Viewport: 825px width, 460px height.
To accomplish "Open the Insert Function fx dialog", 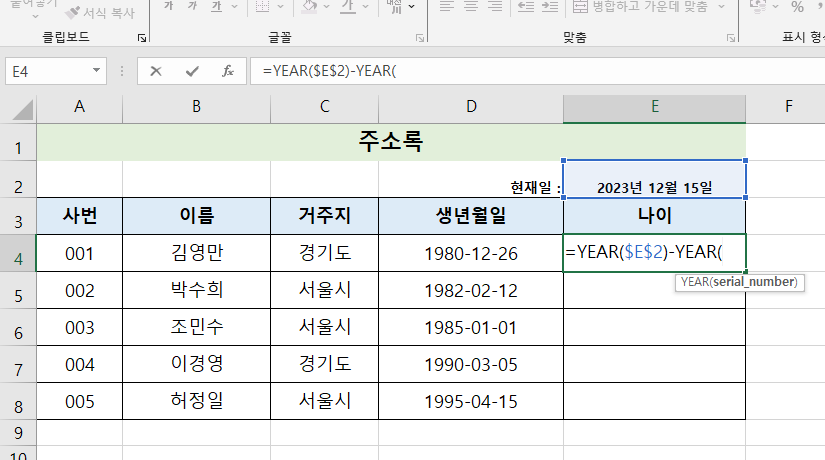I will (x=227, y=71).
